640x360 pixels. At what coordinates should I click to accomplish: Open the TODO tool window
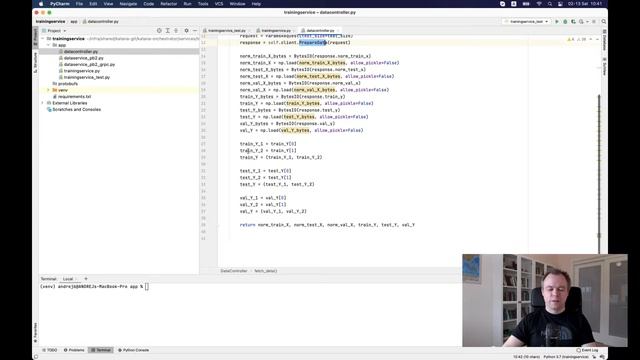tap(50, 350)
